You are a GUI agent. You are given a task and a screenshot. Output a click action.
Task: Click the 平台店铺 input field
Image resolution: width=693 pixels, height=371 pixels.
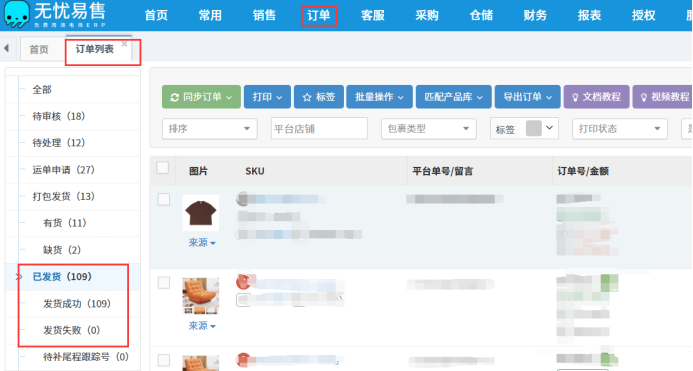319,129
